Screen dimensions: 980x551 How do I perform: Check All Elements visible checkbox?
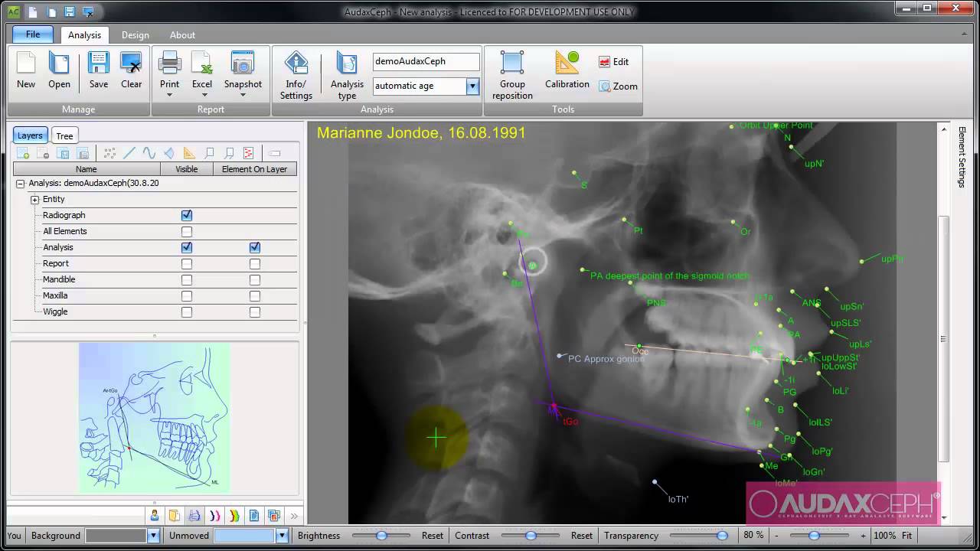187,231
